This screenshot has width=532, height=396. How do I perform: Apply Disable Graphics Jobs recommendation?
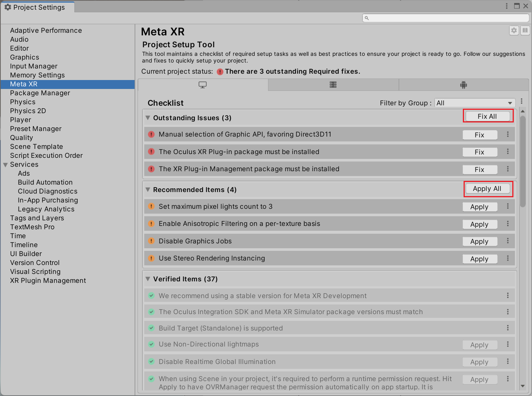tap(480, 241)
